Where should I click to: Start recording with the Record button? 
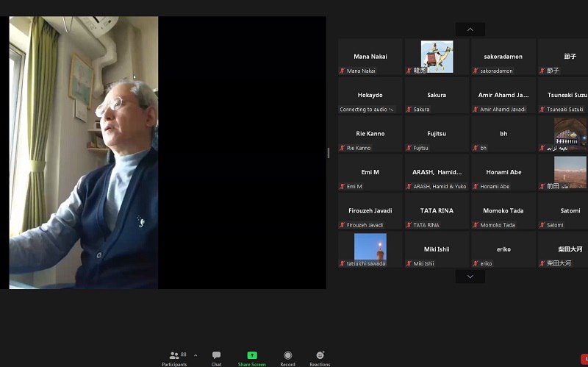pyautogui.click(x=287, y=355)
